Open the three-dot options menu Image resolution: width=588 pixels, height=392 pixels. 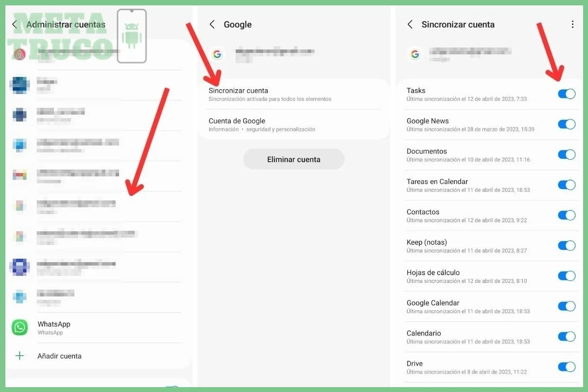point(572,24)
